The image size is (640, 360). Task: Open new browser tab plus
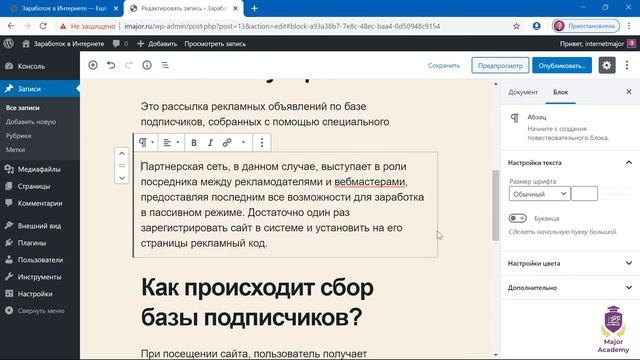pyautogui.click(x=254, y=8)
